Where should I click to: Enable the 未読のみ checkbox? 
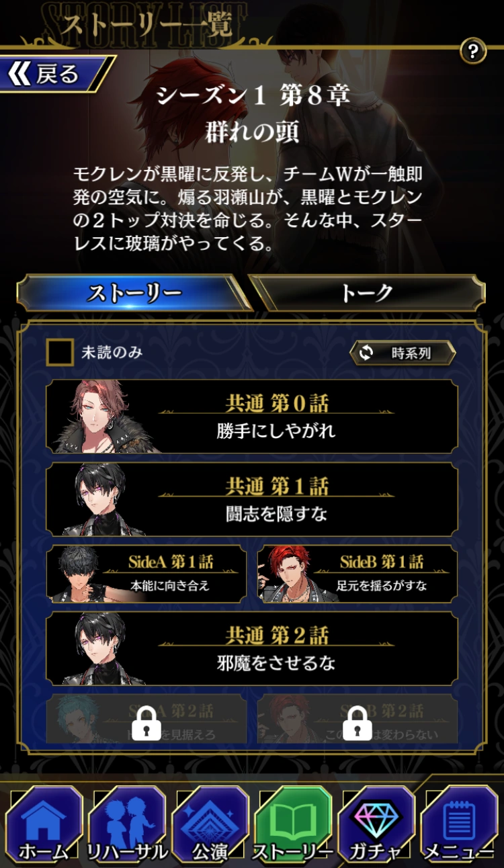60,352
